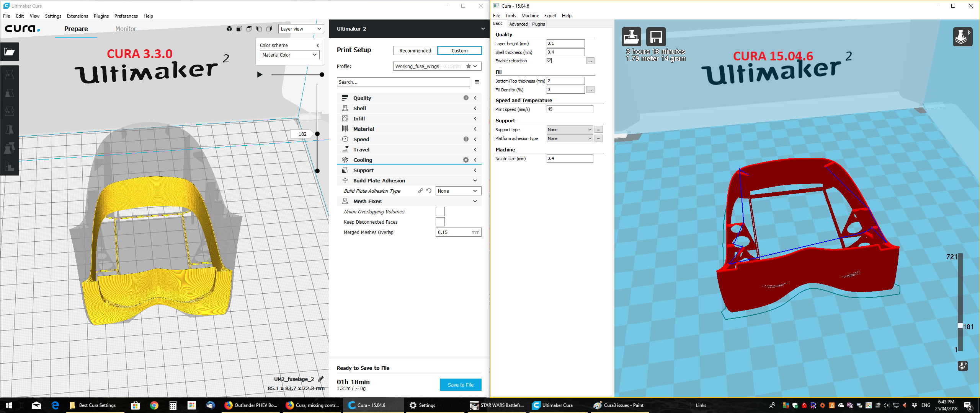Click the Save toolpath floppy icon in Cura 15.04.6

656,37
